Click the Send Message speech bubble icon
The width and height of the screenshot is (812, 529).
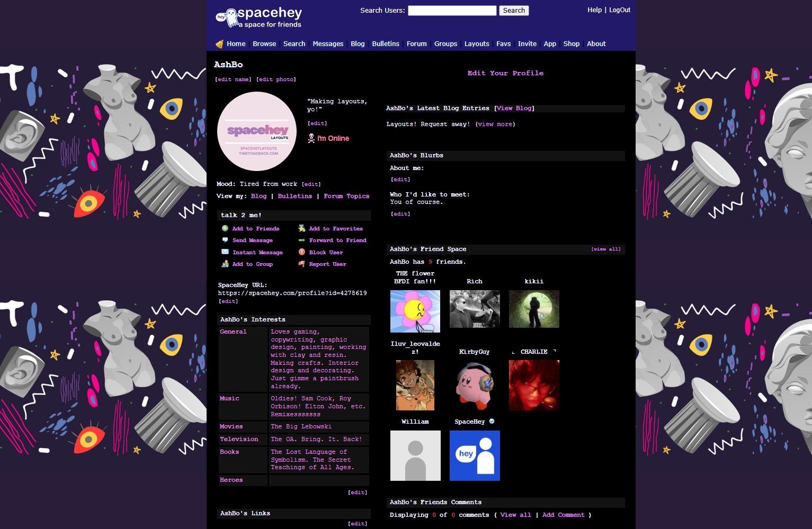[225, 240]
